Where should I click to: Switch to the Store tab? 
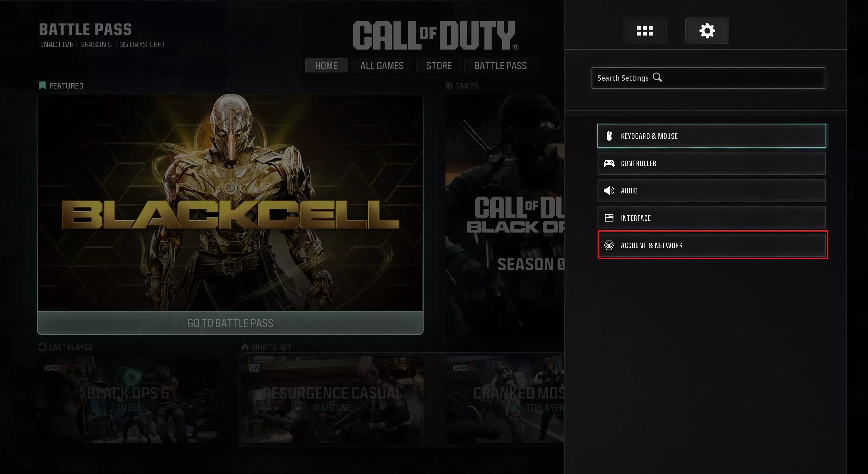click(x=439, y=66)
